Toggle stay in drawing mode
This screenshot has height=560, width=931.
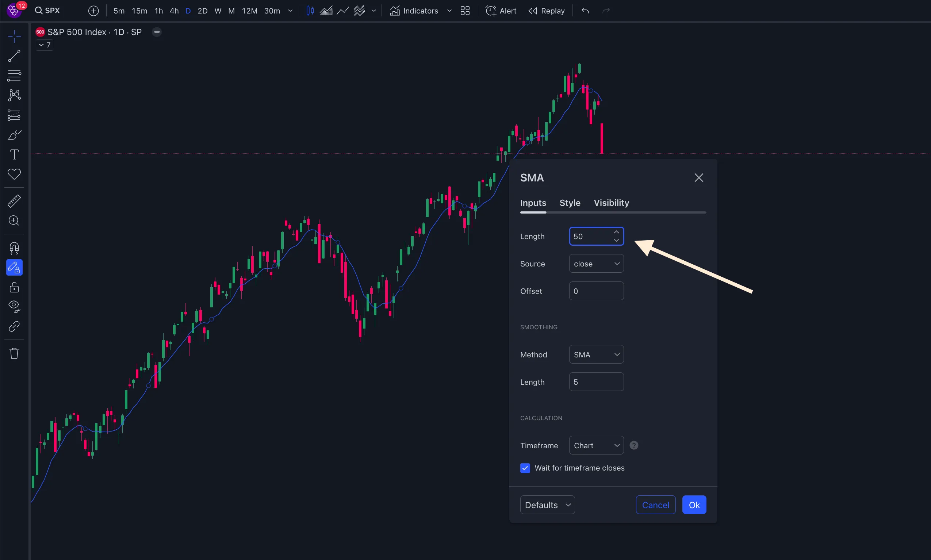click(x=14, y=268)
